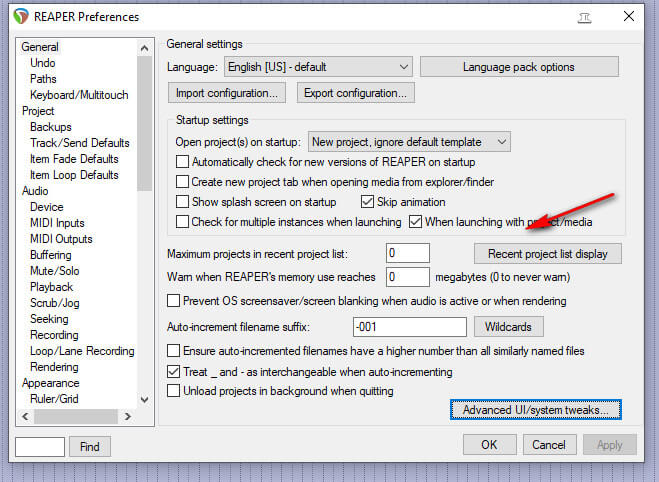Click the Find button
This screenshot has width=659, height=482.
pos(90,446)
